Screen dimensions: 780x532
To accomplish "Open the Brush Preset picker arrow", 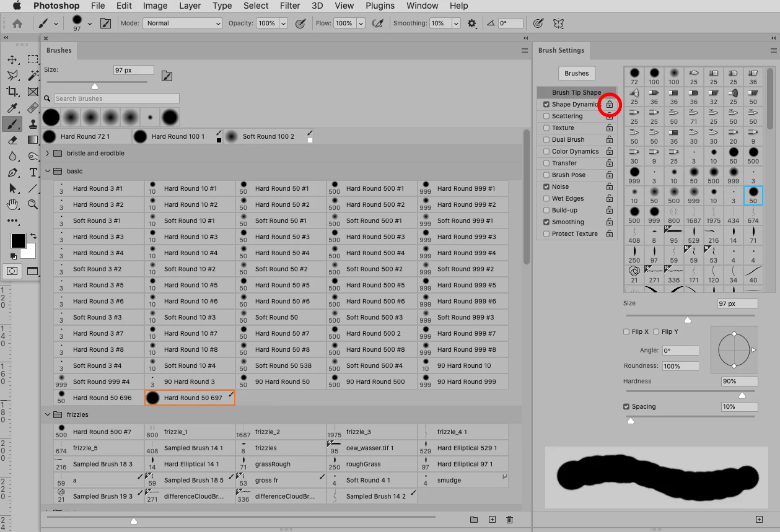I will coord(90,24).
